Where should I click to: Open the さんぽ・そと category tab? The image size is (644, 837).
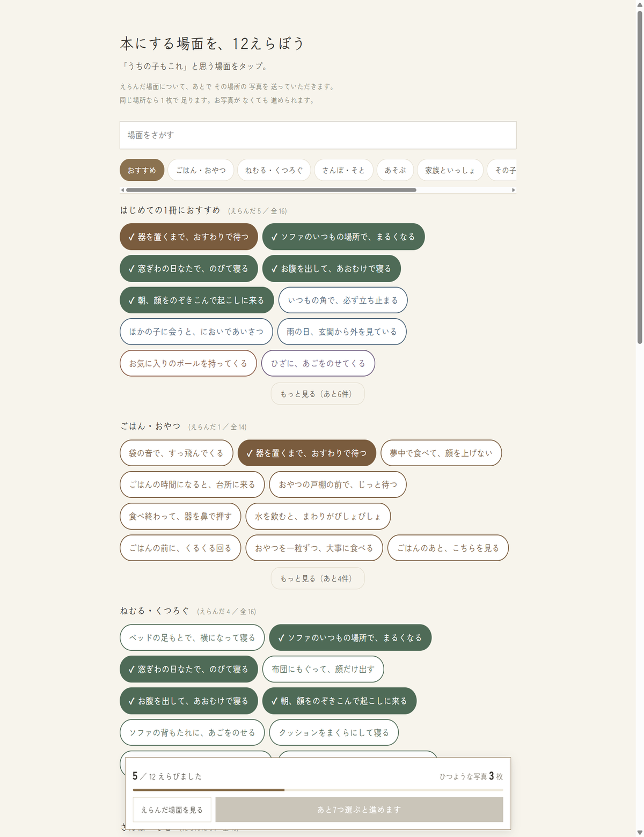(343, 170)
